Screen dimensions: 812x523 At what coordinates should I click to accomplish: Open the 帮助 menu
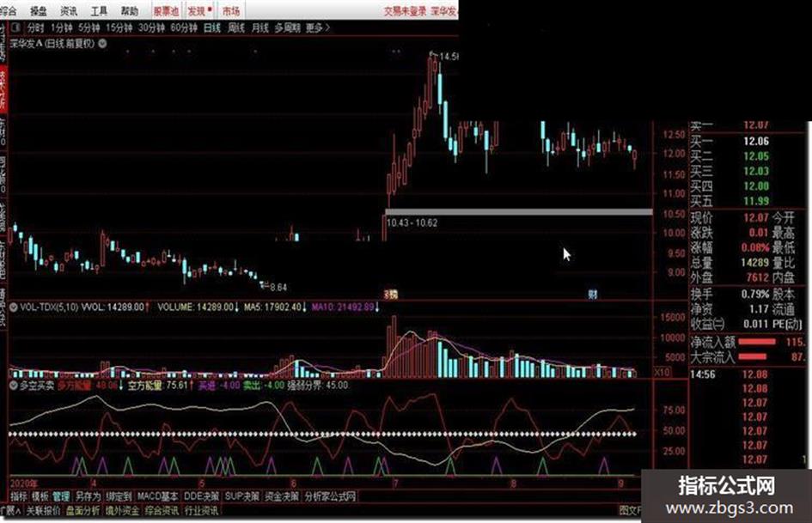(130, 11)
